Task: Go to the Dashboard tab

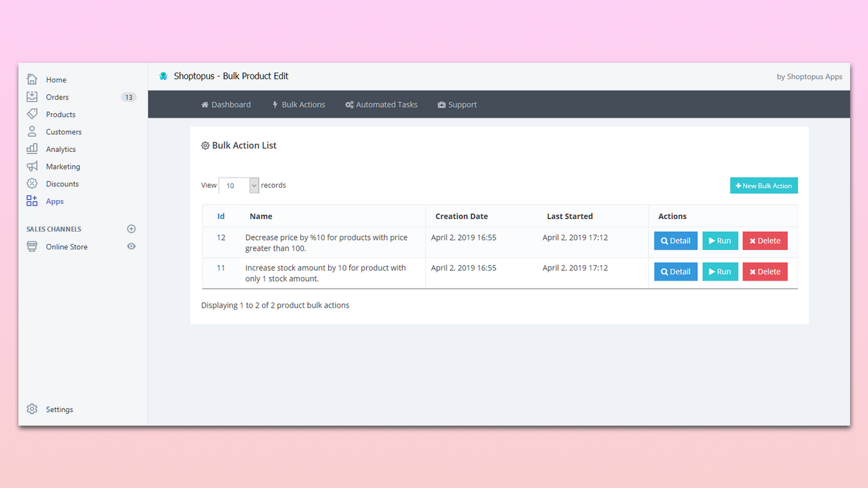Action: 226,104
